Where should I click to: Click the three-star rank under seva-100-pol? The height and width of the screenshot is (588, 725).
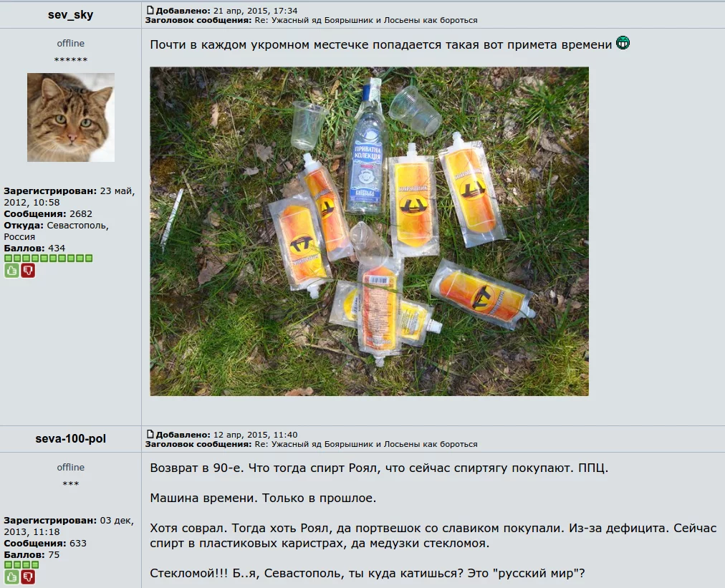(71, 484)
